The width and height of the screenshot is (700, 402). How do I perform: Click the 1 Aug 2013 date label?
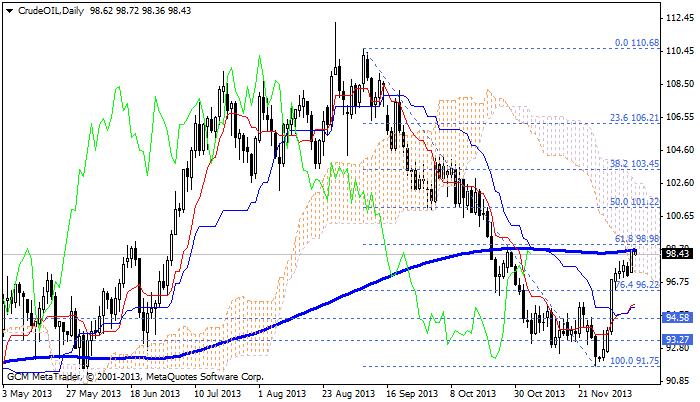281,394
